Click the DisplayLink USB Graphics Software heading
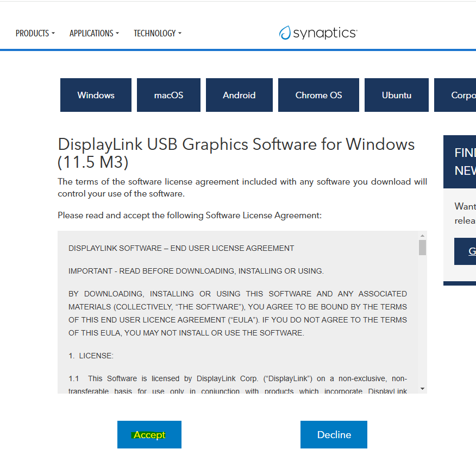 click(x=236, y=153)
